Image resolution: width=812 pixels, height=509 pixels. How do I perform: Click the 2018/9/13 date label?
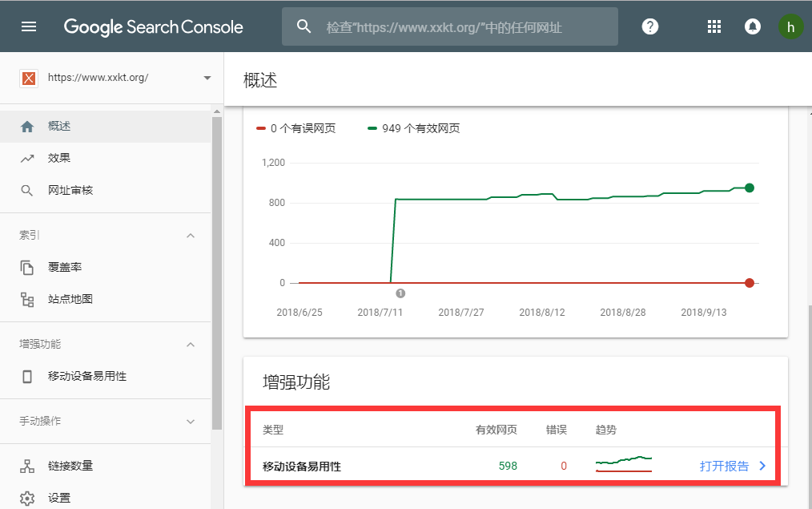tap(704, 313)
